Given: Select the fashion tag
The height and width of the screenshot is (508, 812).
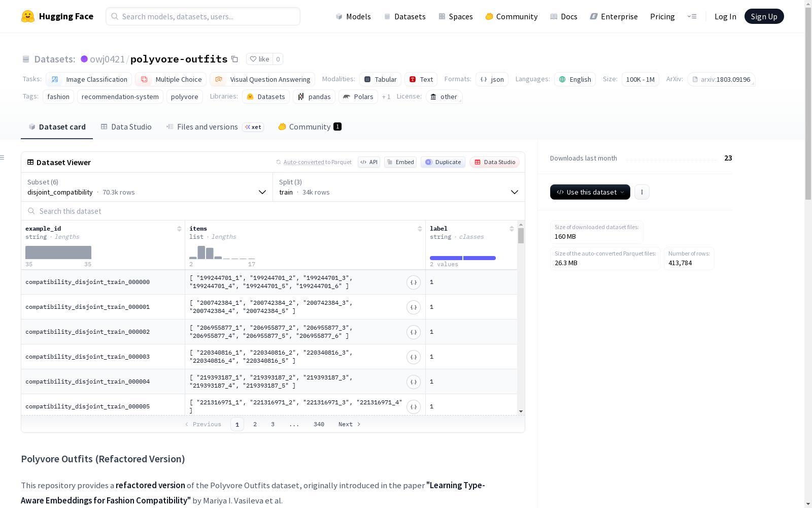Looking at the screenshot, I should coord(58,97).
